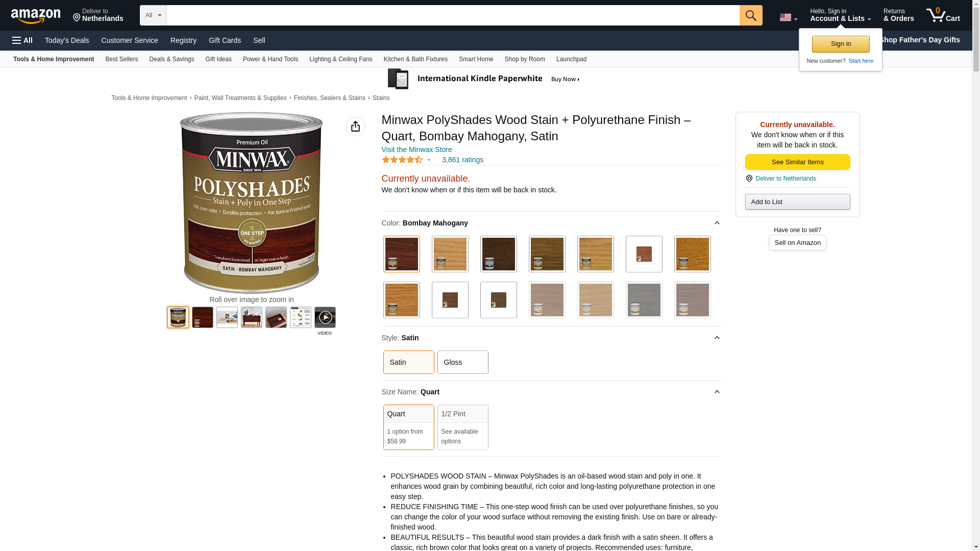This screenshot has width=980, height=551.
Task: Collapse the Color section chevron
Action: tap(717, 223)
